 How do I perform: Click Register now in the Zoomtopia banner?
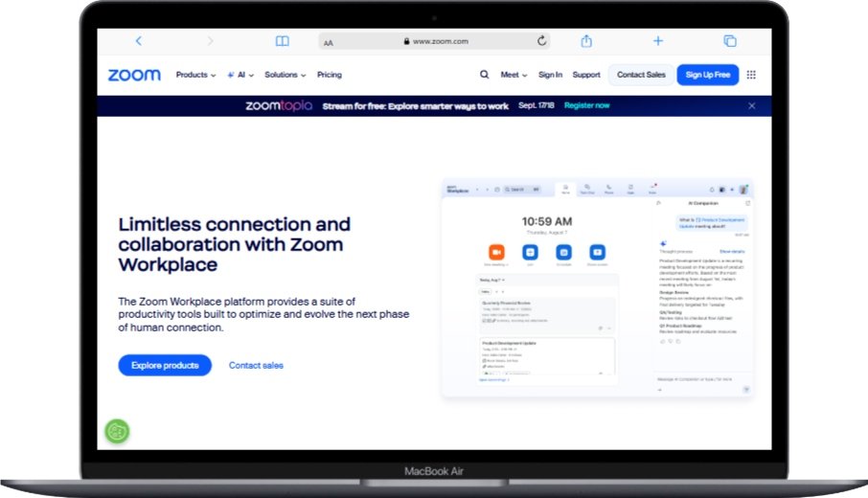coord(586,105)
